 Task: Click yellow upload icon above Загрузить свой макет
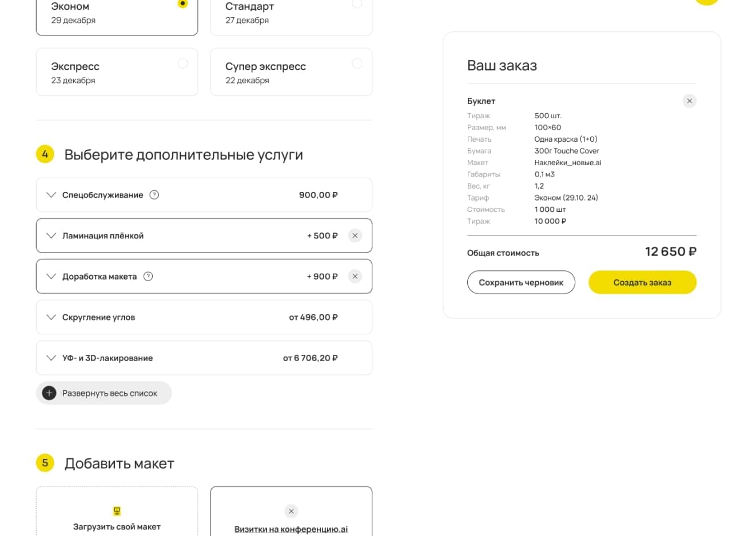(x=117, y=511)
